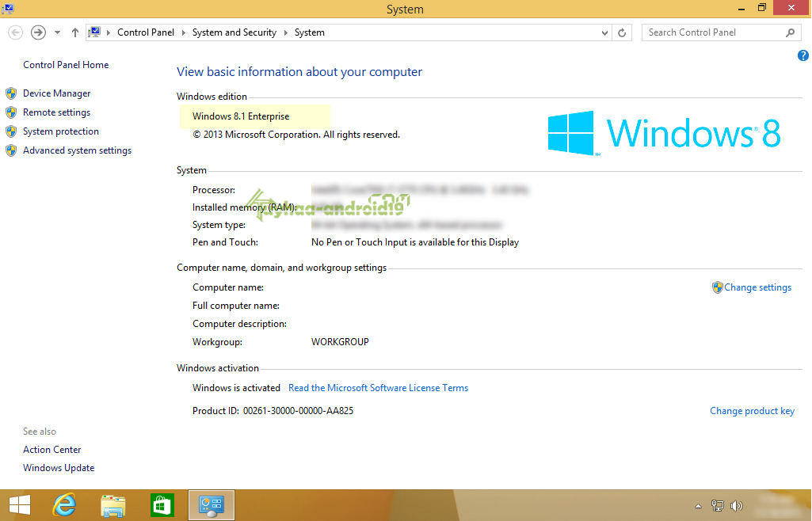812x521 pixels.
Task: Open Device Manager link
Action: tap(56, 93)
